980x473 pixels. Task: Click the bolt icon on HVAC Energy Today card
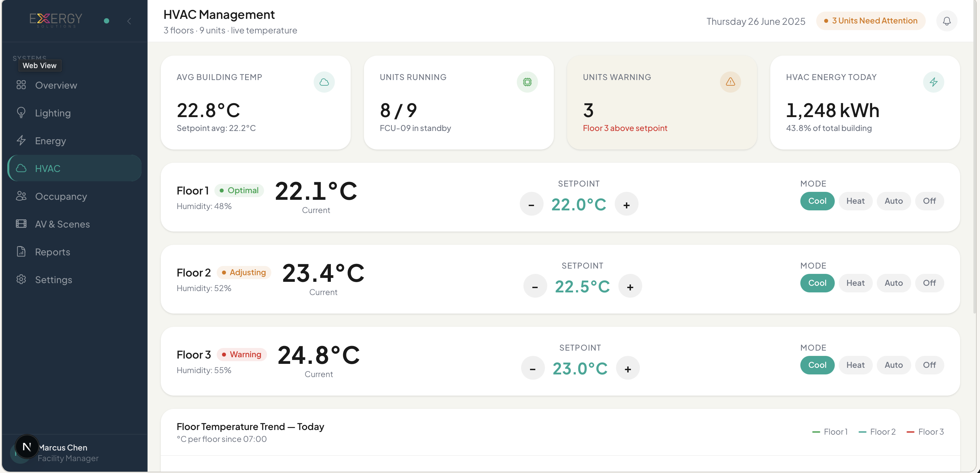(x=934, y=82)
